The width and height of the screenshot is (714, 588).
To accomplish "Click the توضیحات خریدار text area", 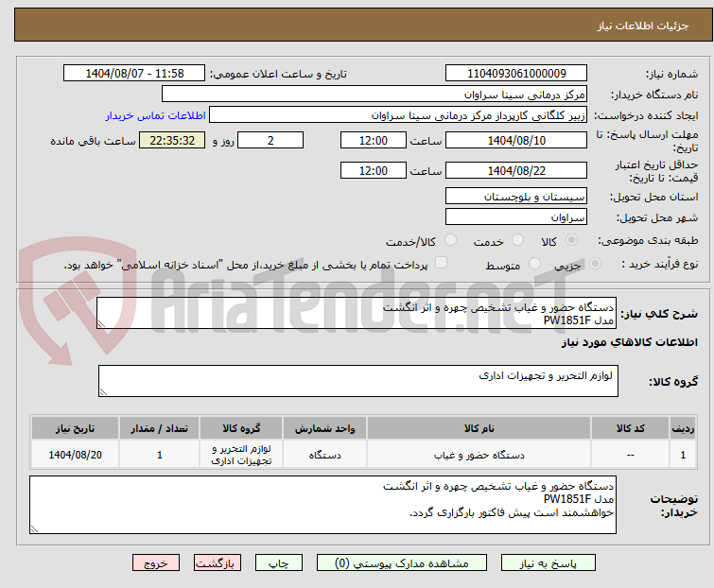I will pos(322,505).
